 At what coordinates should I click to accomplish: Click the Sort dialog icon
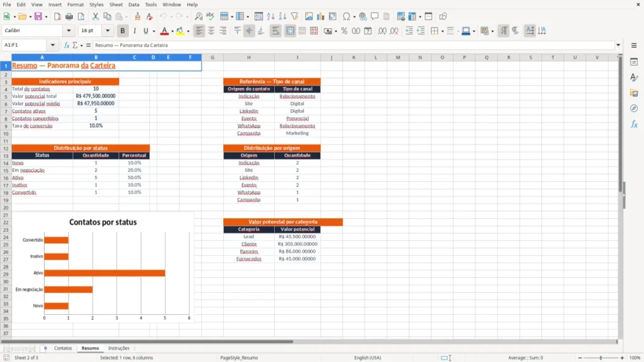[x=258, y=16]
